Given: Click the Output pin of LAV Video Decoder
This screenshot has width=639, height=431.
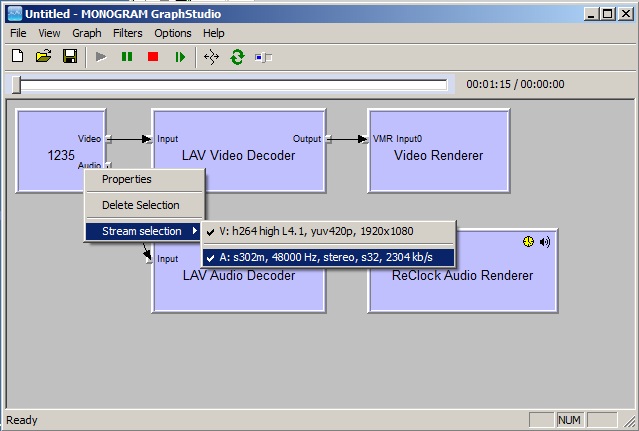Looking at the screenshot, I should pos(328,139).
